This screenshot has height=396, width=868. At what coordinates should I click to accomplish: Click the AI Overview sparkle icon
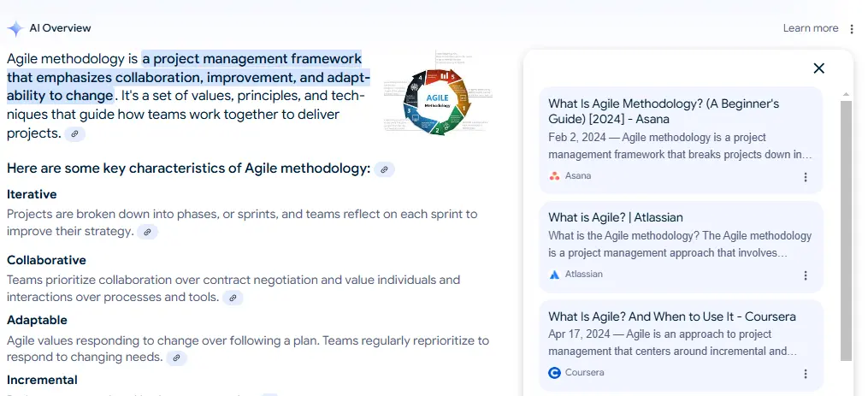[x=15, y=28]
